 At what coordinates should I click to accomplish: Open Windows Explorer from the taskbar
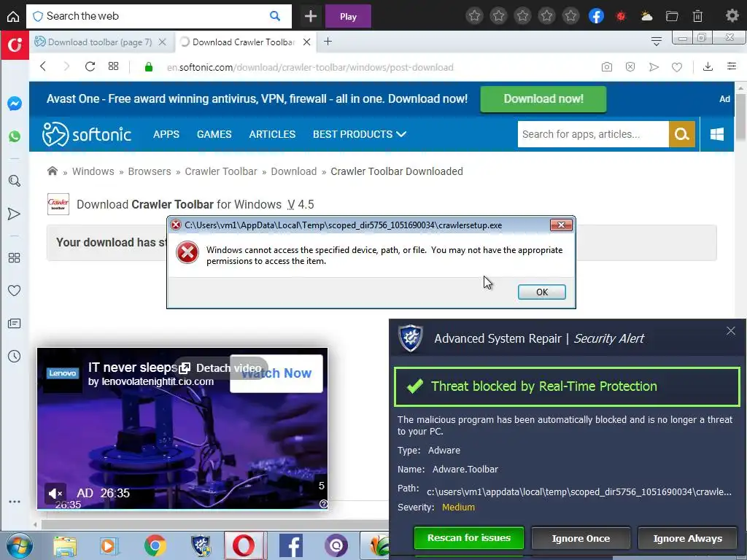pyautogui.click(x=65, y=546)
